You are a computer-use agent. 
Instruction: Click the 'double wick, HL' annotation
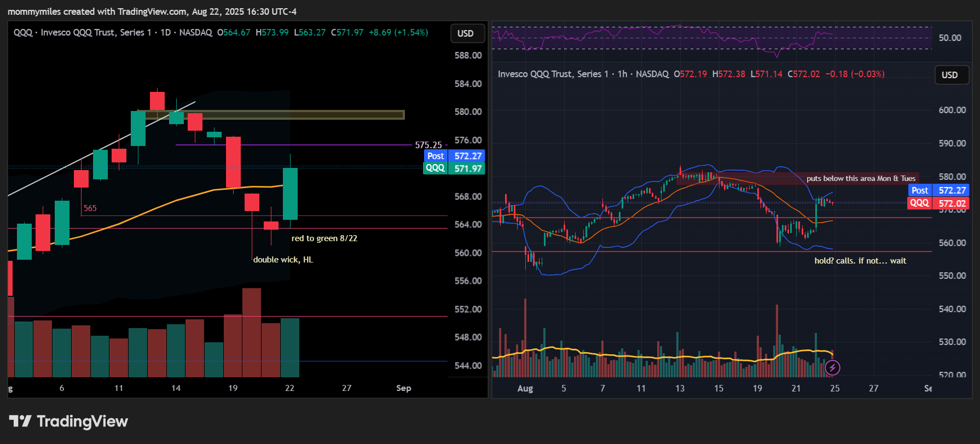(283, 260)
